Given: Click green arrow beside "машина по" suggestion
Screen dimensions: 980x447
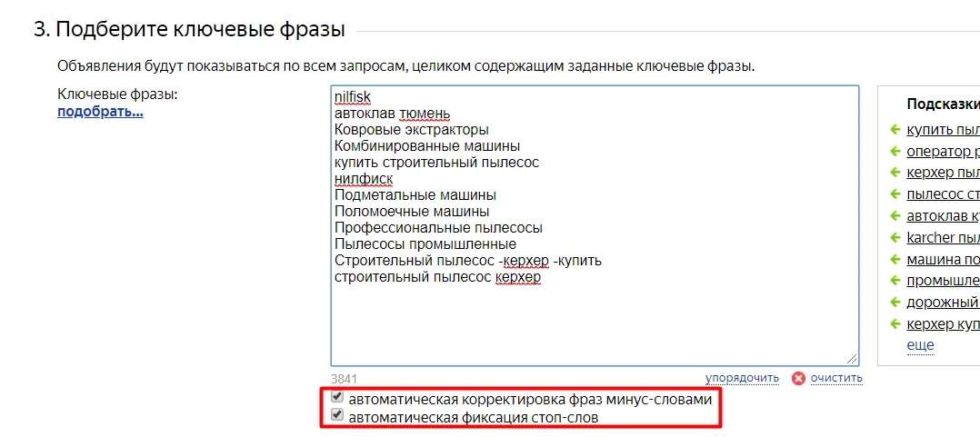Looking at the screenshot, I should (x=895, y=259).
